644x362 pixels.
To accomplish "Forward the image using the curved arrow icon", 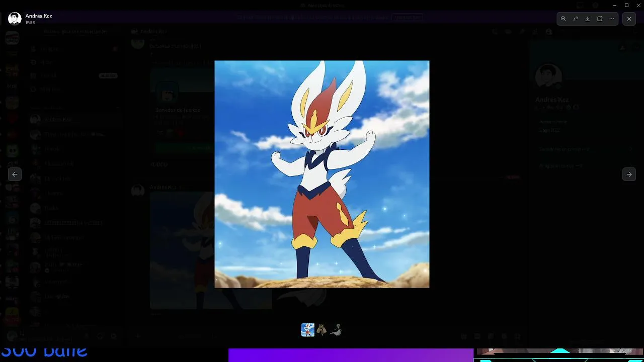I will [x=576, y=19].
